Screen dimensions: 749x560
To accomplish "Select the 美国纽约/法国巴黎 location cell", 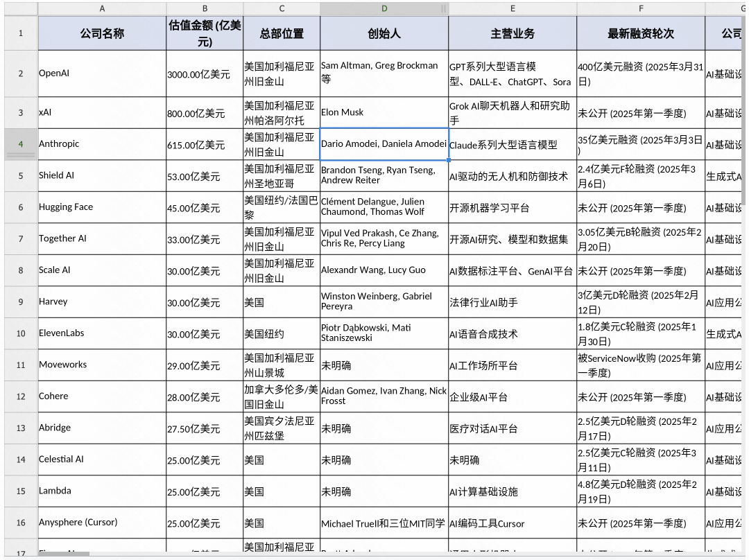I will click(282, 207).
